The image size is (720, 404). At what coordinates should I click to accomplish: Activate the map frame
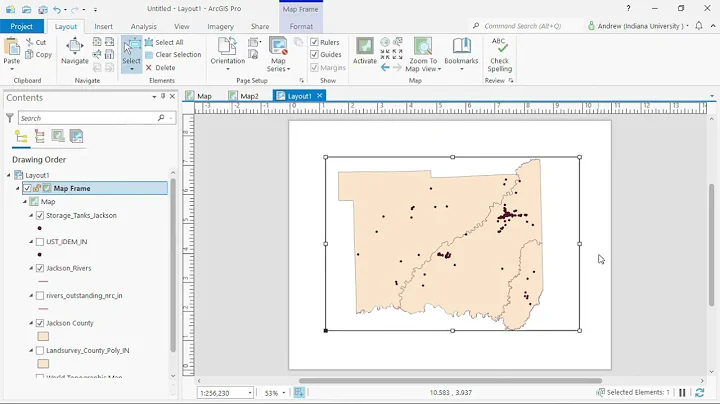coord(365,51)
